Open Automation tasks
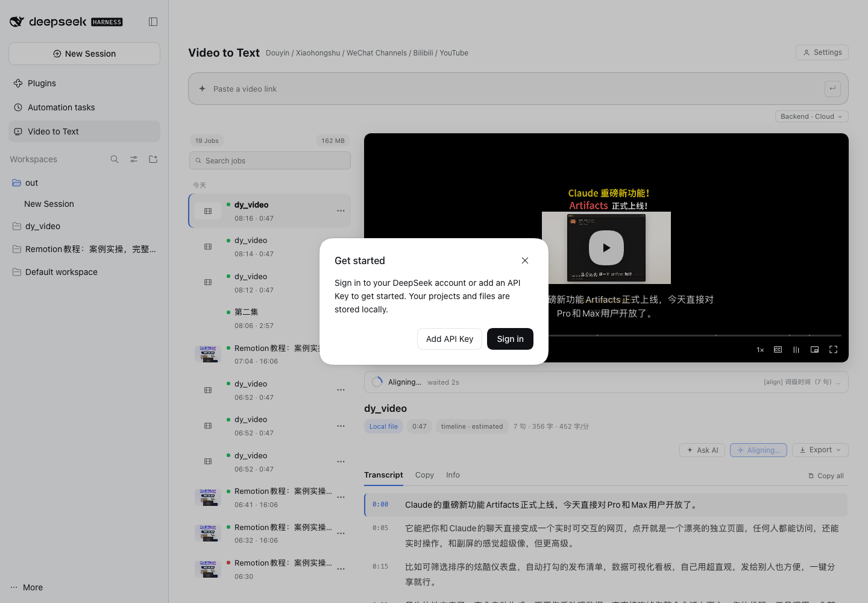868x603 pixels. [84, 107]
